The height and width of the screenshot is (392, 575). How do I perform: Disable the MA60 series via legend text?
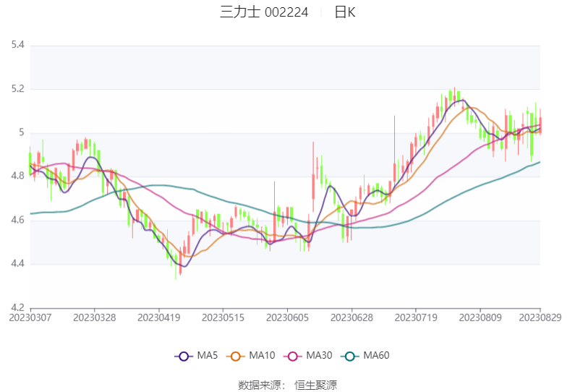(376, 356)
